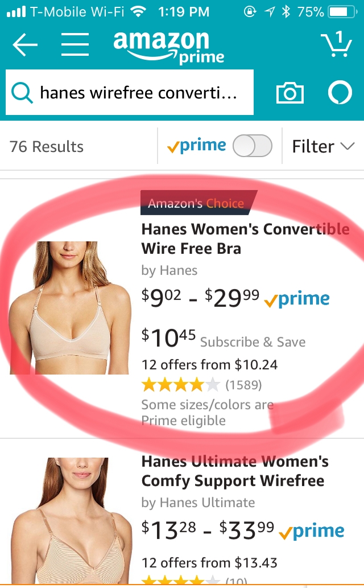
Task: Open the 1589 reviews star rating
Action: (201, 385)
